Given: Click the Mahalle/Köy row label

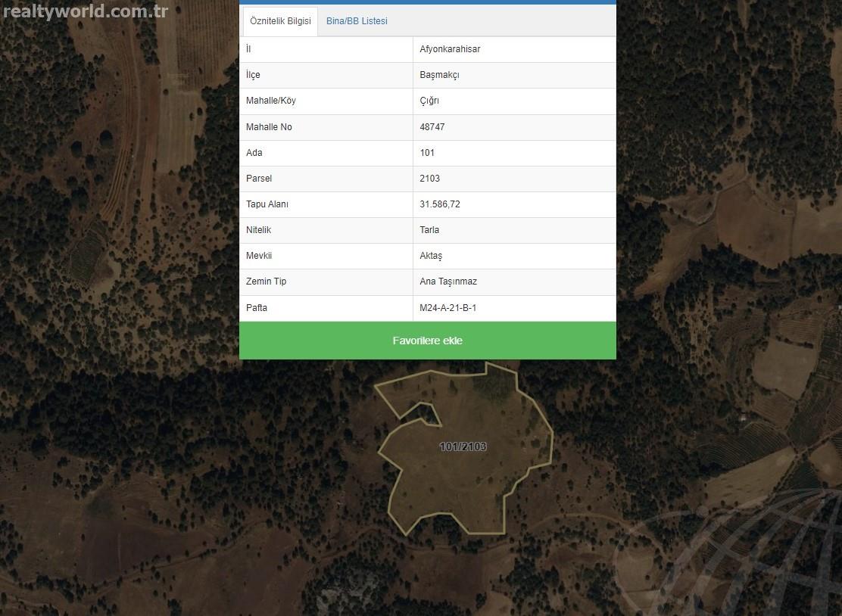Looking at the screenshot, I should [x=270, y=101].
